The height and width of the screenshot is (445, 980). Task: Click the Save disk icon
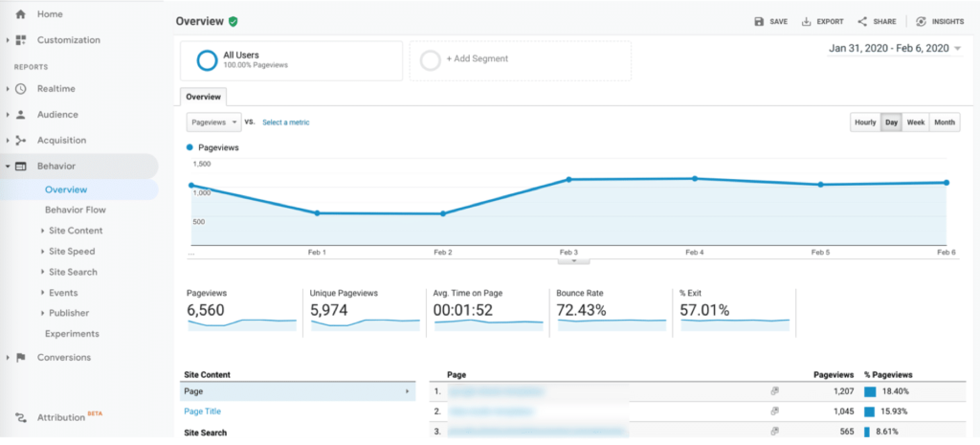759,21
